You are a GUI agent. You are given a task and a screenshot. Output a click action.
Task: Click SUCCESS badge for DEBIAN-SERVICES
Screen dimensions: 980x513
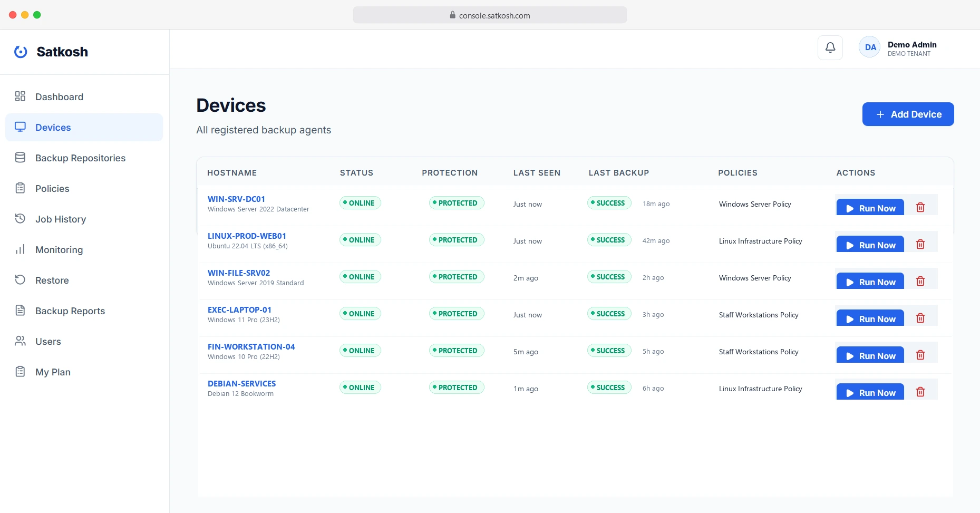(609, 388)
